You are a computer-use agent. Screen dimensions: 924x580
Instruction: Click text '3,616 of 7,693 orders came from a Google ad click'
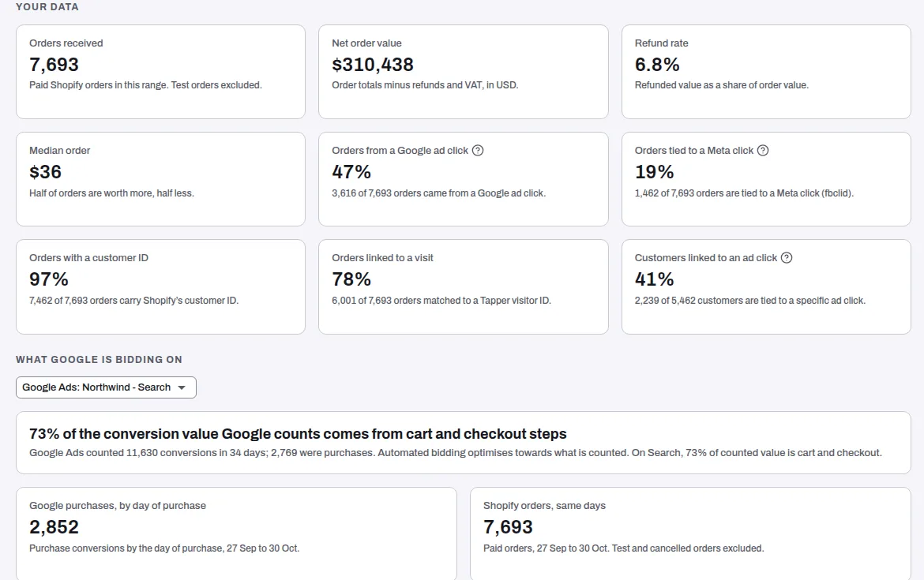tap(438, 193)
